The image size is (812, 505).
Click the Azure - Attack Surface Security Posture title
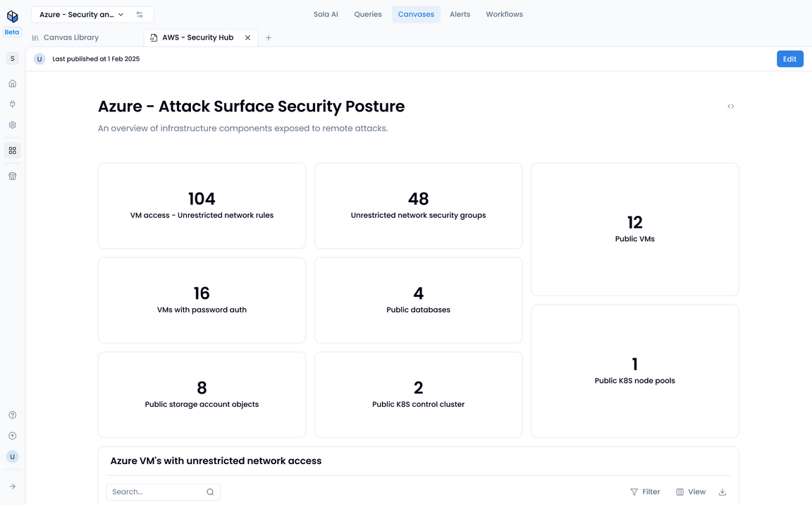pos(251,107)
